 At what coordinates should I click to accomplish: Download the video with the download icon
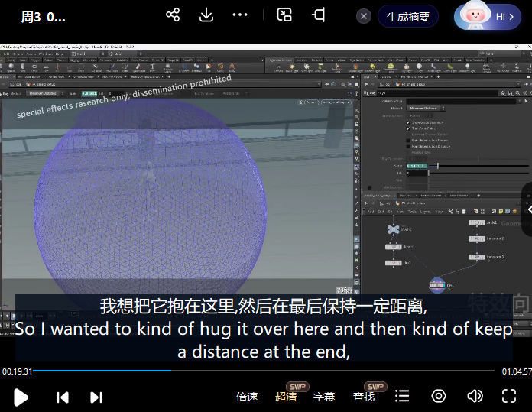(x=206, y=15)
